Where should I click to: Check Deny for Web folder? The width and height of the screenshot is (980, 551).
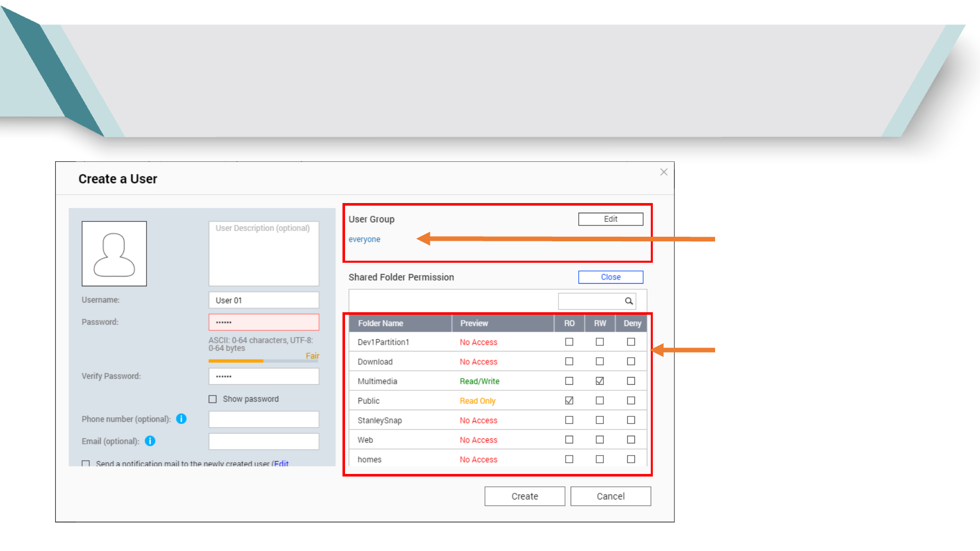[x=631, y=439]
